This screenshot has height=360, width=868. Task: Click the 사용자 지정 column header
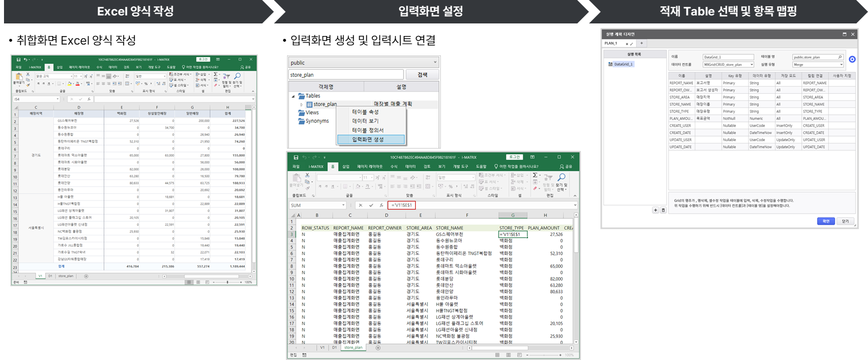(x=842, y=75)
